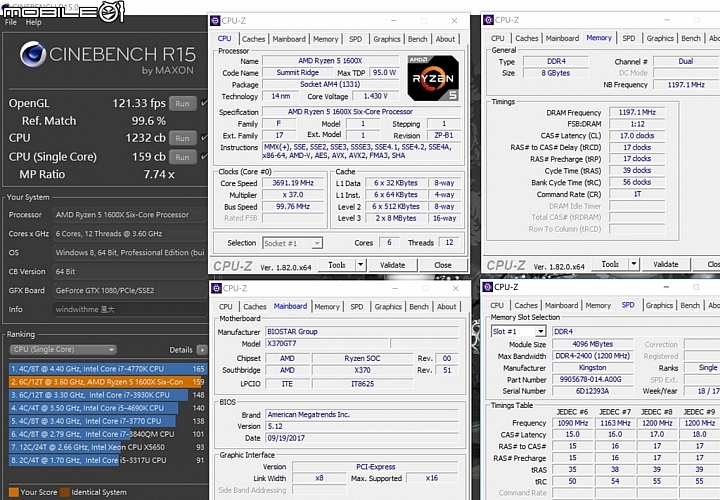
Task: Switch to Memory tab in top-left CPU-Z
Action: click(326, 39)
